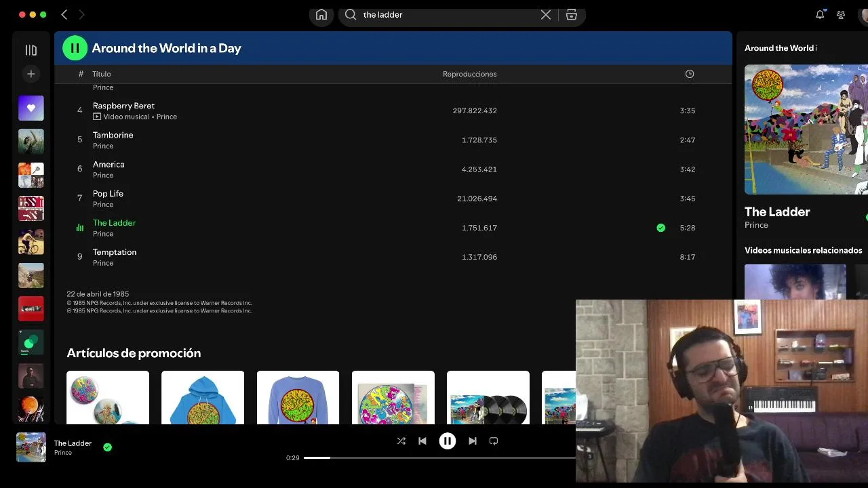Click the 'Título' column header
The image size is (868, 488).
[x=102, y=74]
